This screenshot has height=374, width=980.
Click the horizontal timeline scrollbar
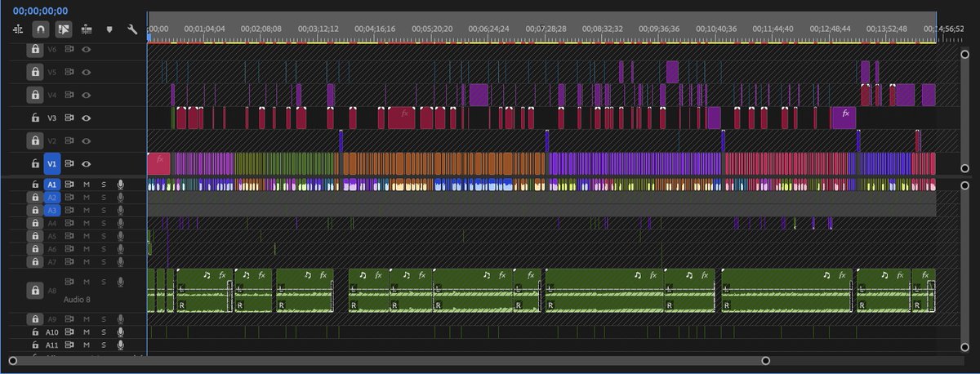point(389,360)
